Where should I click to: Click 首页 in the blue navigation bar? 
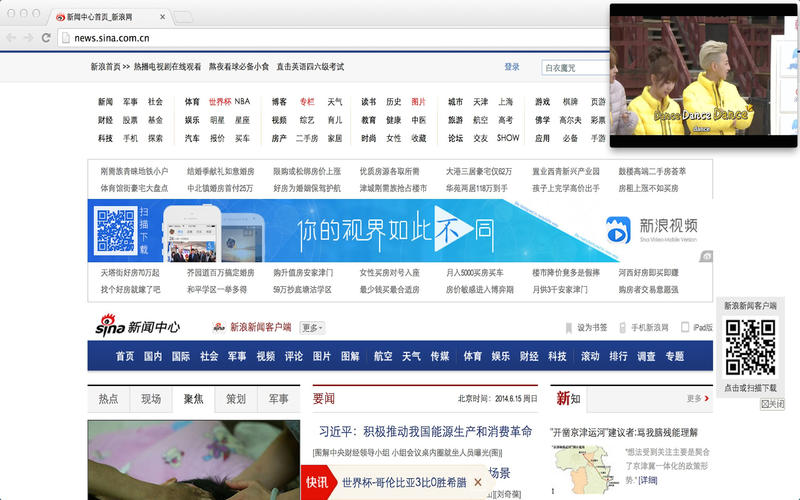pyautogui.click(x=125, y=356)
